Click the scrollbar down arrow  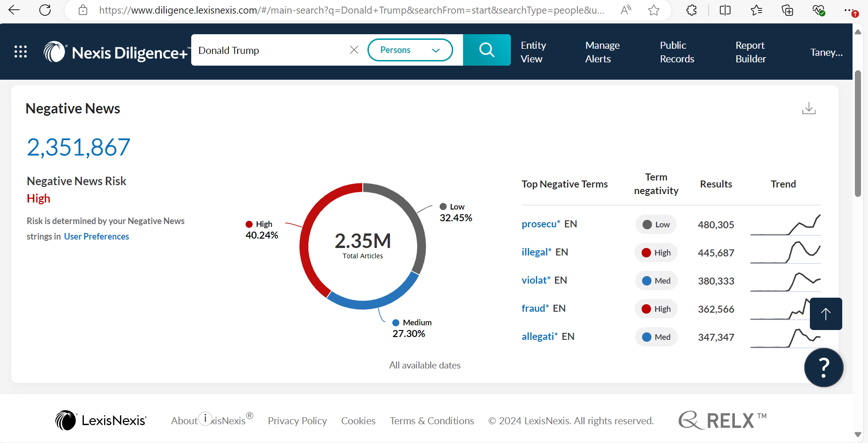pyautogui.click(x=858, y=435)
